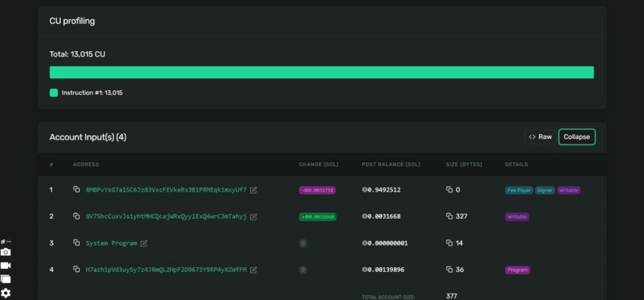
Task: Click the Instruction #1 legend swatch
Action: 54,93
